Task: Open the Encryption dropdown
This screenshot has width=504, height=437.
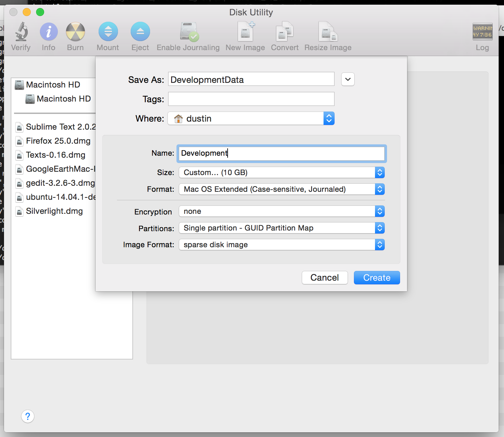Action: (x=281, y=211)
